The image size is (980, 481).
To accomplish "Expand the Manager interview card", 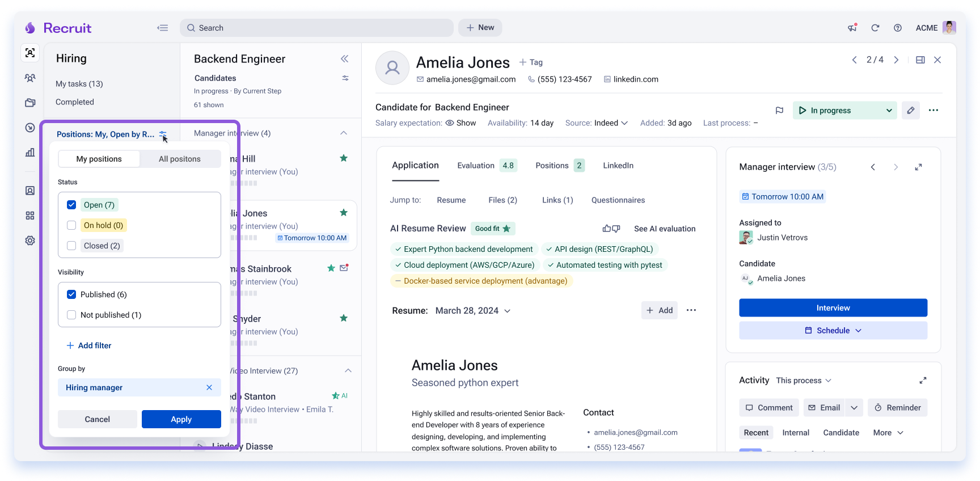I will [x=918, y=167].
